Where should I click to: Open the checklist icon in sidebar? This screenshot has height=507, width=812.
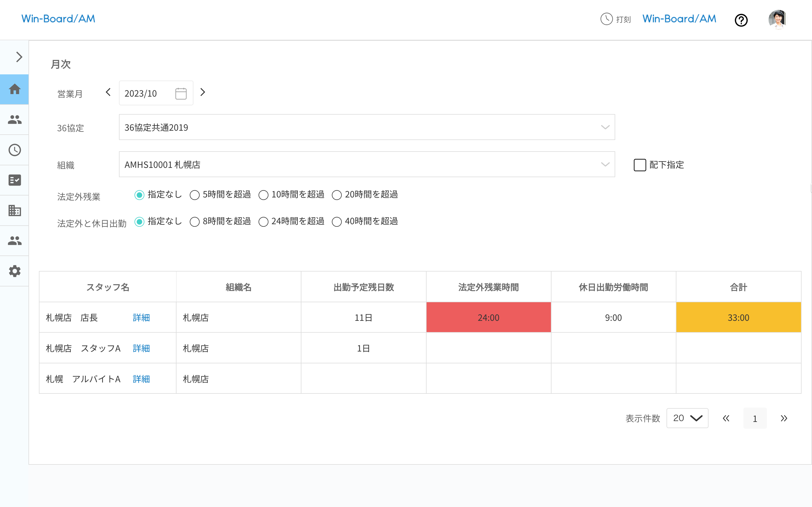click(14, 180)
